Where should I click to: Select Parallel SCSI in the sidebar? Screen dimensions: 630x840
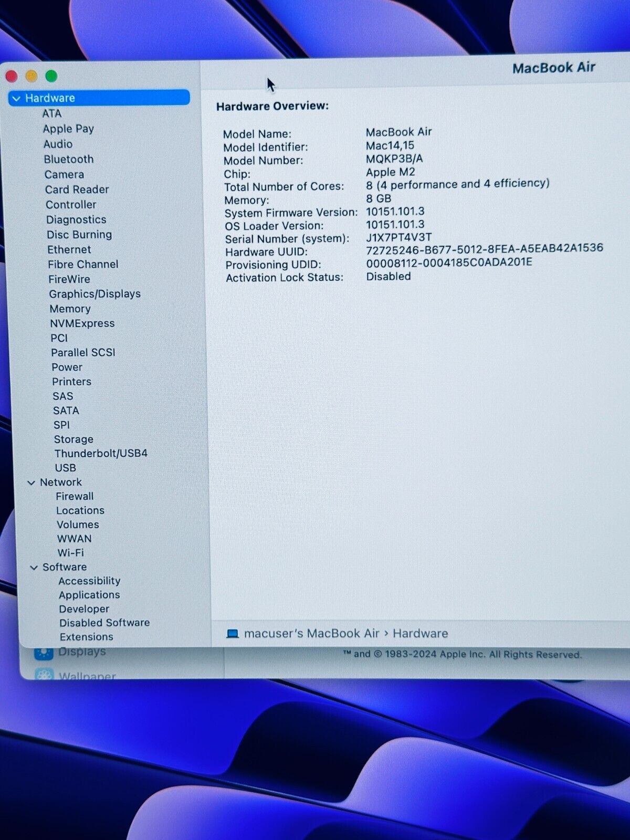[x=83, y=352]
